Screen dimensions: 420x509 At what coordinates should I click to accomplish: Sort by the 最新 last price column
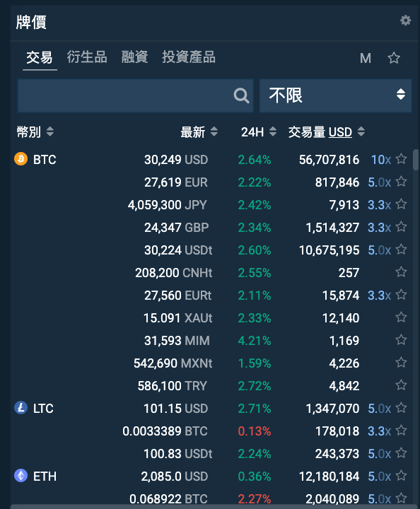[x=199, y=132]
